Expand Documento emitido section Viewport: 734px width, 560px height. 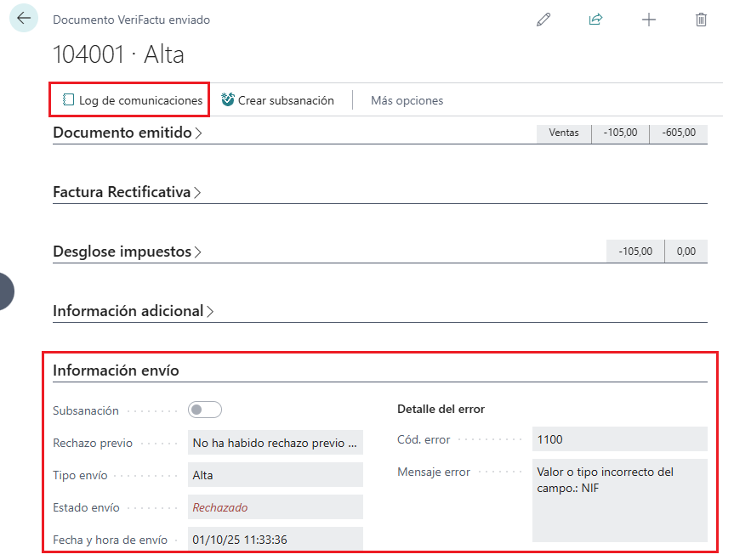pyautogui.click(x=128, y=133)
